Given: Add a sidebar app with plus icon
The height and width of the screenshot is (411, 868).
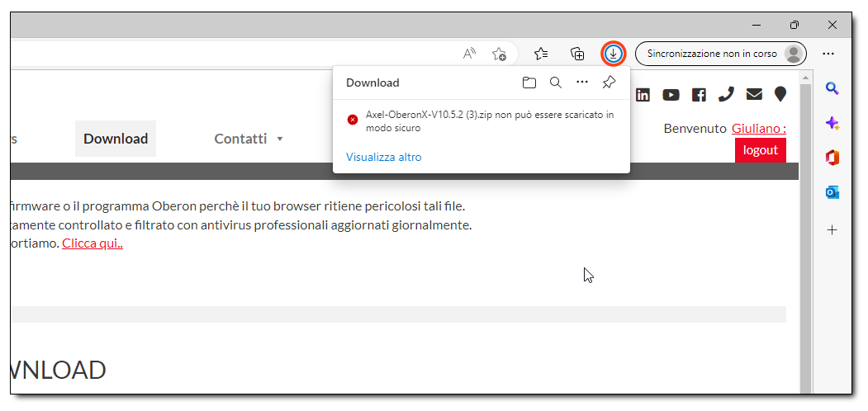Looking at the screenshot, I should click(832, 230).
